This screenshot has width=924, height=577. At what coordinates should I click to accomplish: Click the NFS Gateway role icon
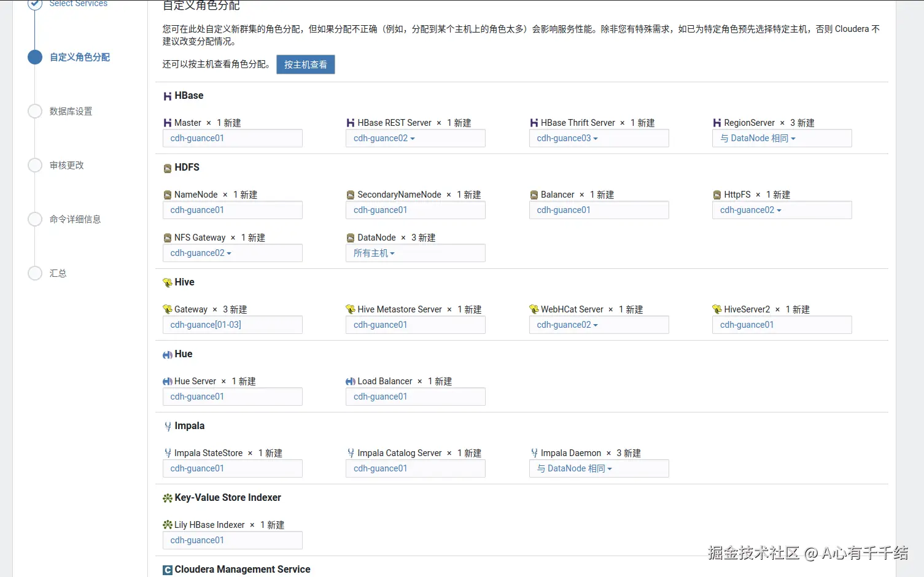(167, 238)
